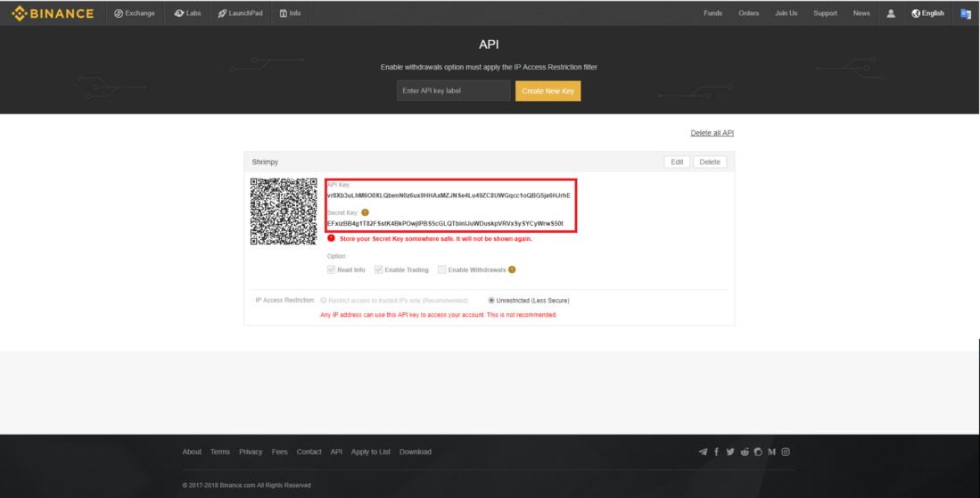Open the Exchange menu
This screenshot has width=980, height=498.
pos(135,13)
